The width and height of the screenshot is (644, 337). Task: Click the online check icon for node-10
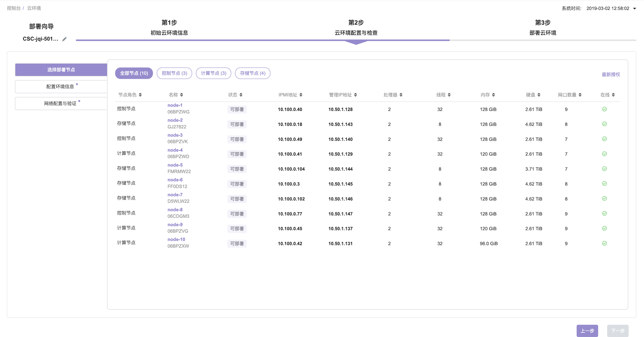604,243
